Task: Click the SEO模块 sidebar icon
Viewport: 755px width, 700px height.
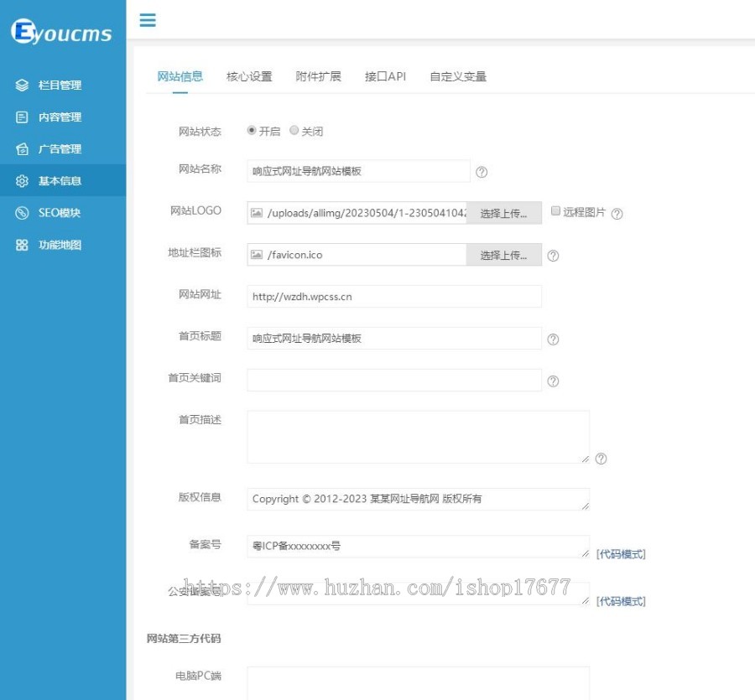Action: point(22,213)
